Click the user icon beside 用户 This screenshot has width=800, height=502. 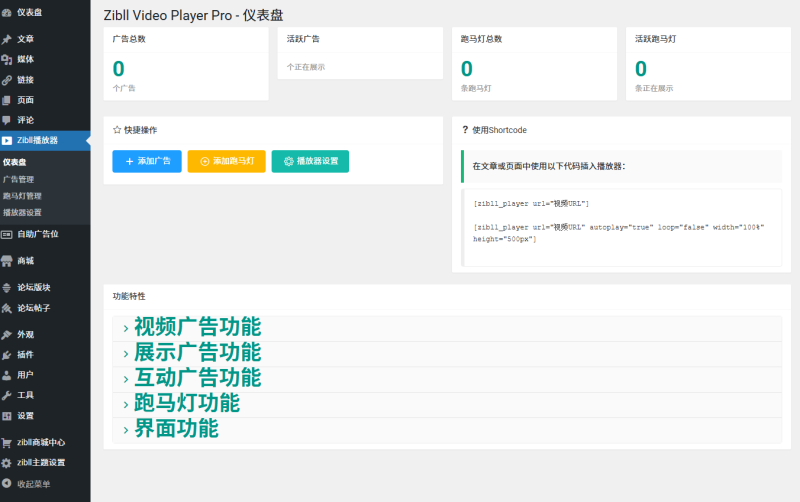[x=7, y=375]
